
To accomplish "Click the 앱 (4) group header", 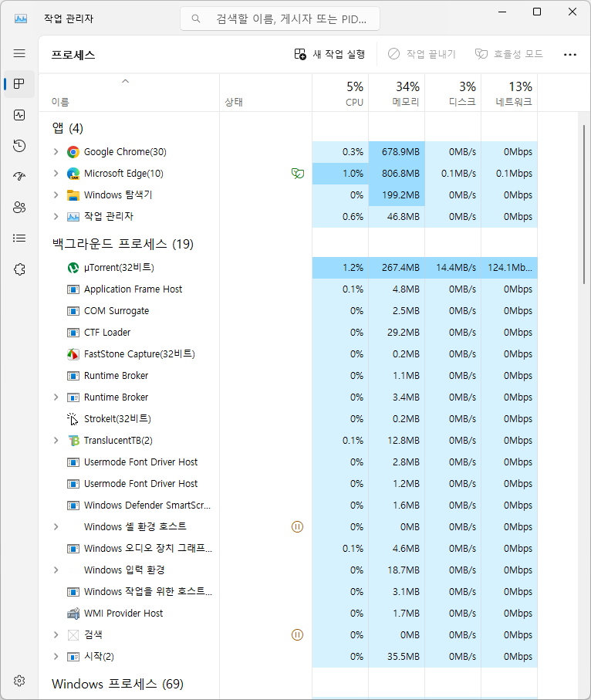I will [67, 129].
